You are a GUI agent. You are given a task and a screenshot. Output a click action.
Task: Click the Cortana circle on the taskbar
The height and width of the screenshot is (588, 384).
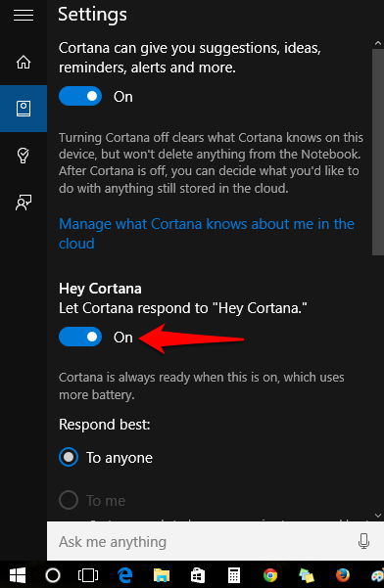53,575
